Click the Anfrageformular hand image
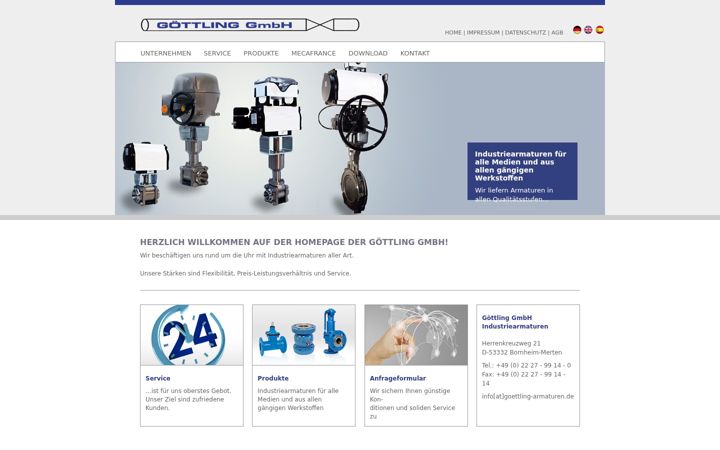The height and width of the screenshot is (450, 720). click(x=416, y=335)
